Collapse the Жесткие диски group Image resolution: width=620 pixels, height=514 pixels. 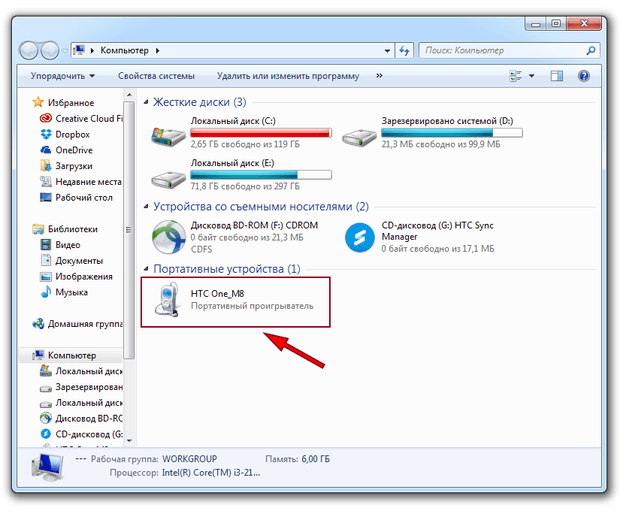point(146,102)
